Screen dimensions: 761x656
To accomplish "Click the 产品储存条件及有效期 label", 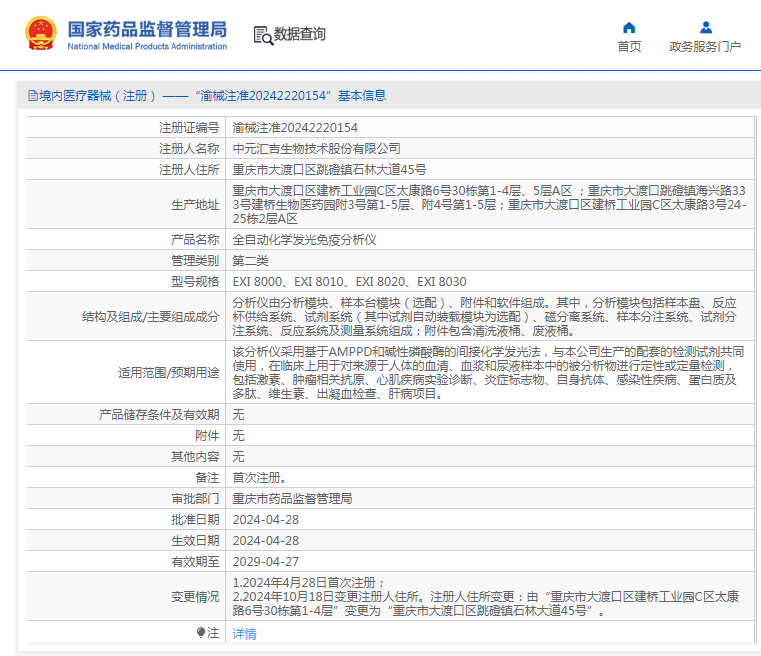I will pos(159,414).
